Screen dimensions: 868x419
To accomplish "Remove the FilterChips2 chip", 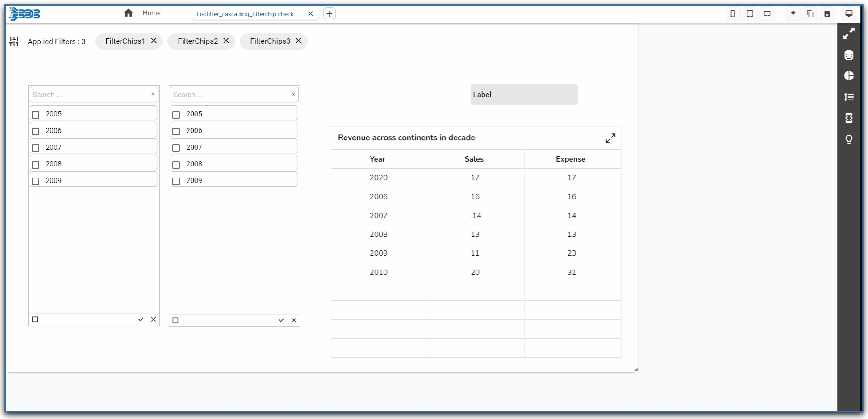I will [x=226, y=41].
